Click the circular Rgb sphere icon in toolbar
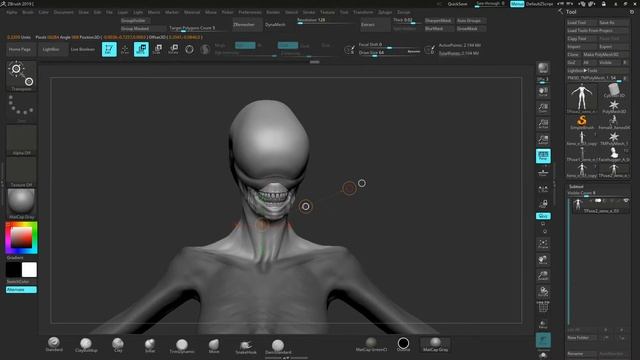This screenshot has height=360, width=640. coord(189,49)
